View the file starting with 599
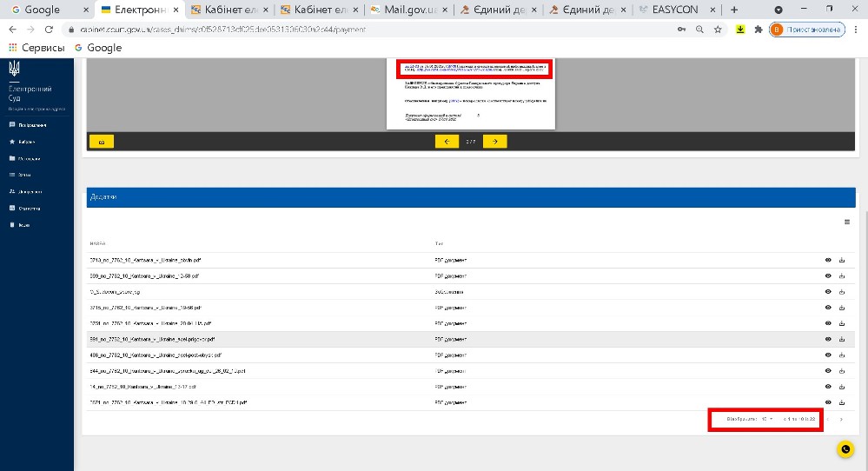Viewport: 868px width, 471px height. (827, 275)
